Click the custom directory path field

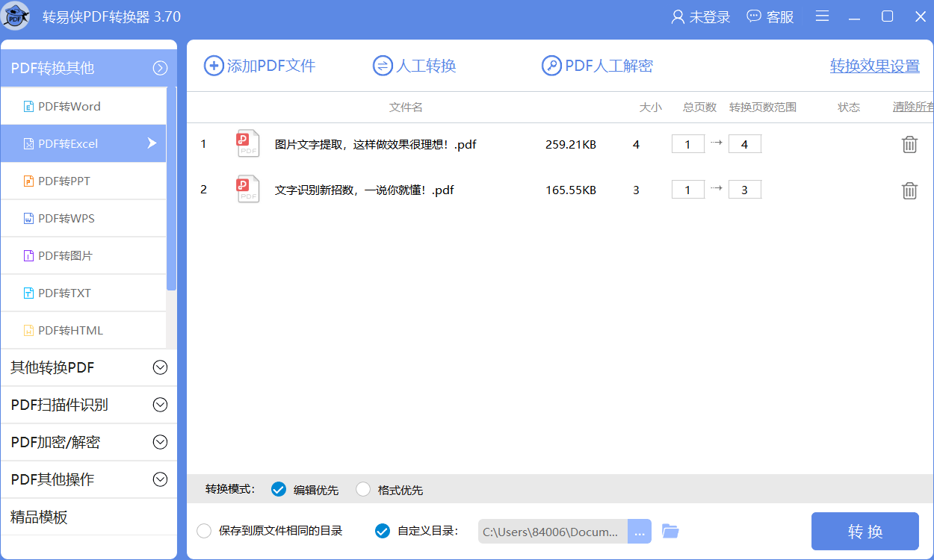pos(553,532)
